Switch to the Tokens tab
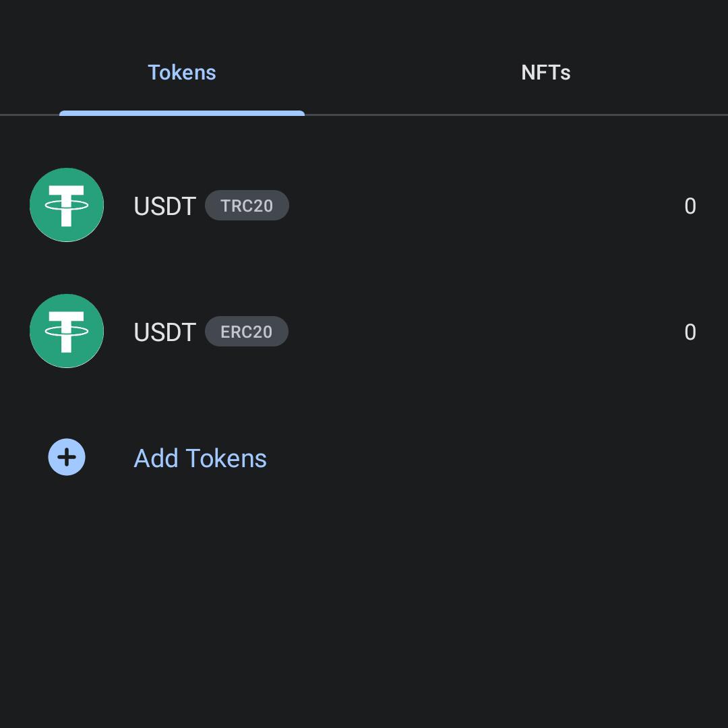Screen dimensions: 728x728 pos(182,73)
